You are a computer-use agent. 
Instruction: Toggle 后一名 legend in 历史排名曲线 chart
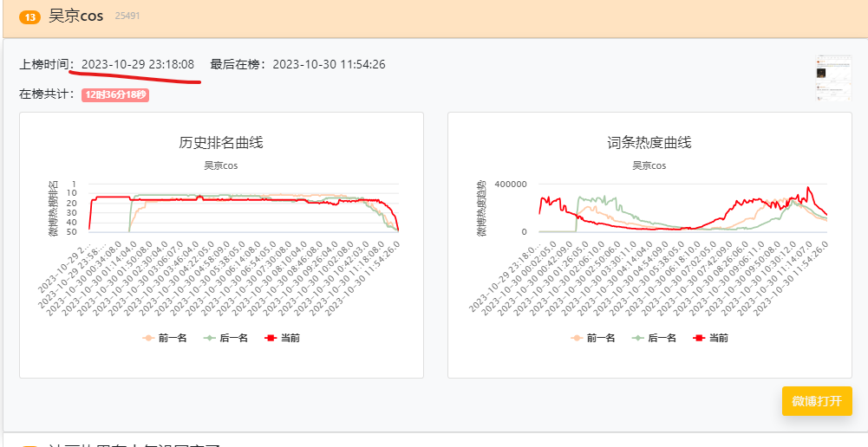click(x=225, y=338)
